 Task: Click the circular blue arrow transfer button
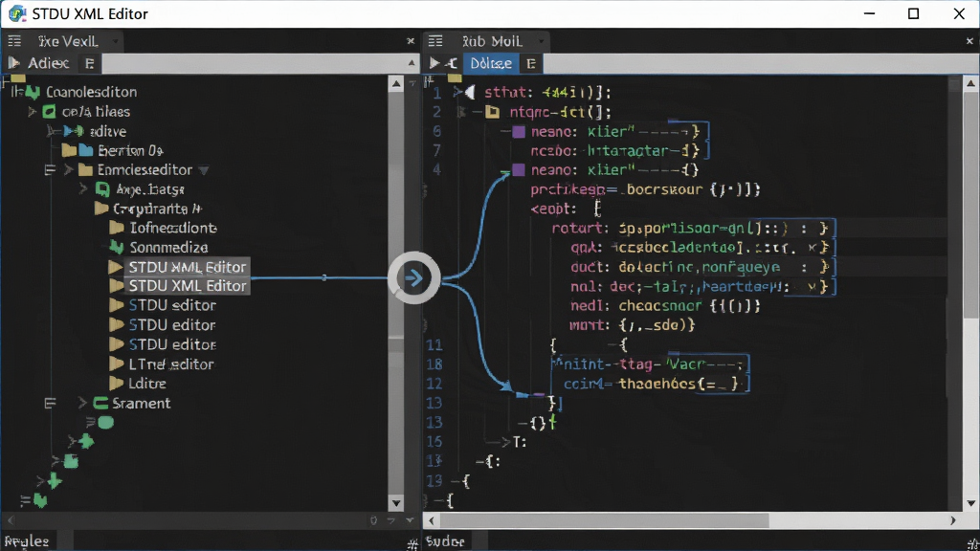pos(413,278)
